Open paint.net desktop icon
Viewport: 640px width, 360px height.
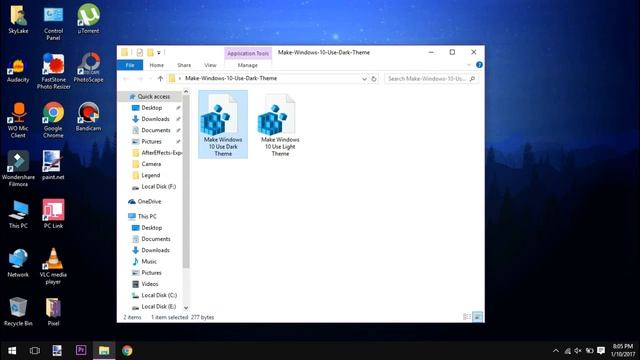(x=53, y=165)
